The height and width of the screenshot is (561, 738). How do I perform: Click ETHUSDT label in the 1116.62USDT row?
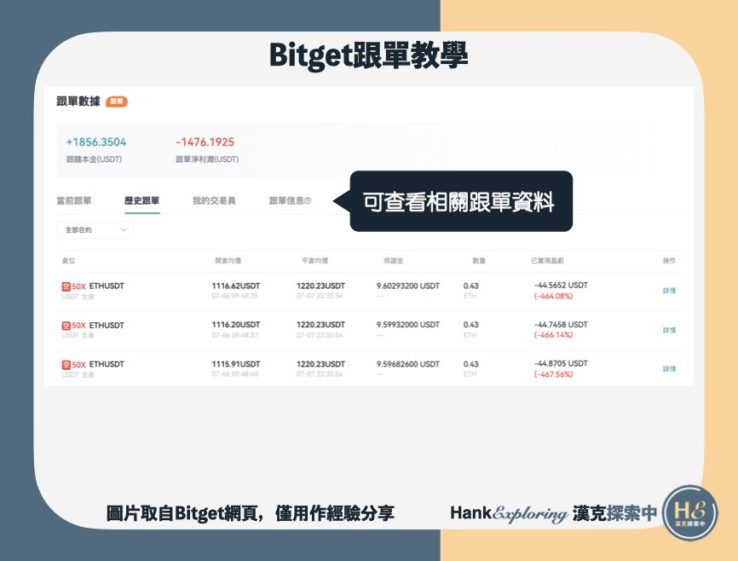pyautogui.click(x=107, y=286)
